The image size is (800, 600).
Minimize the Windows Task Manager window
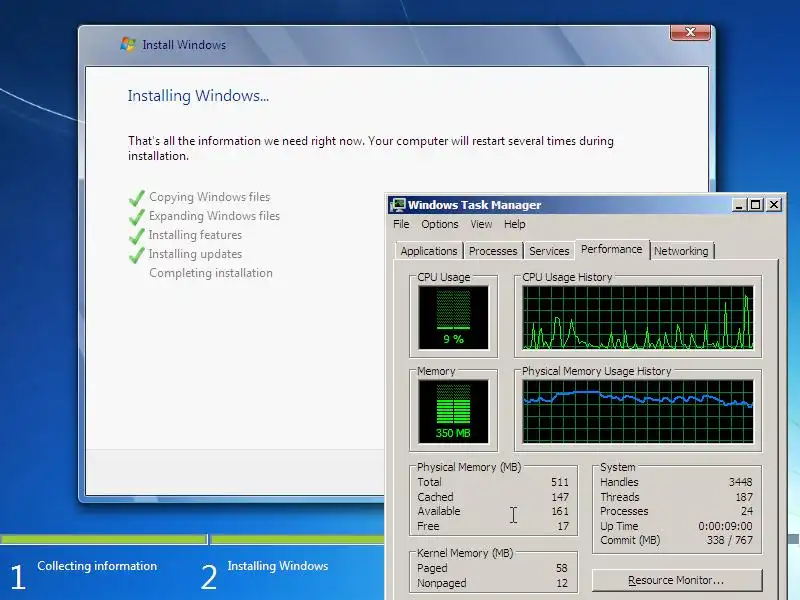coord(739,205)
